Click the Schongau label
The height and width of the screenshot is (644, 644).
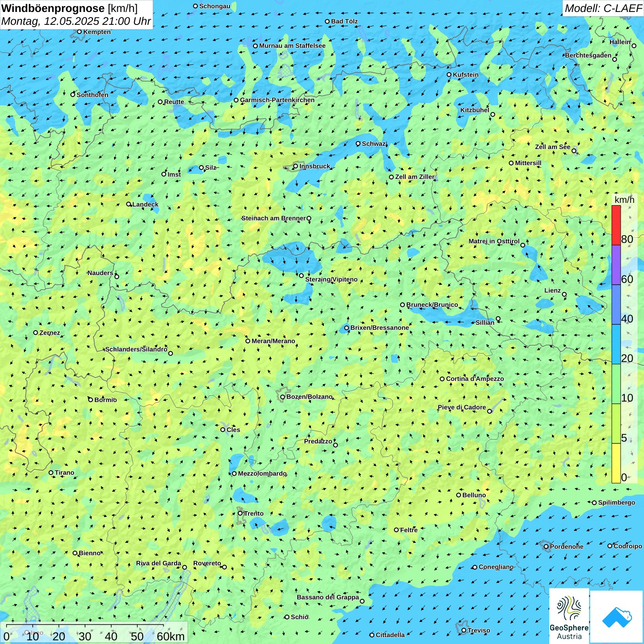point(215,6)
